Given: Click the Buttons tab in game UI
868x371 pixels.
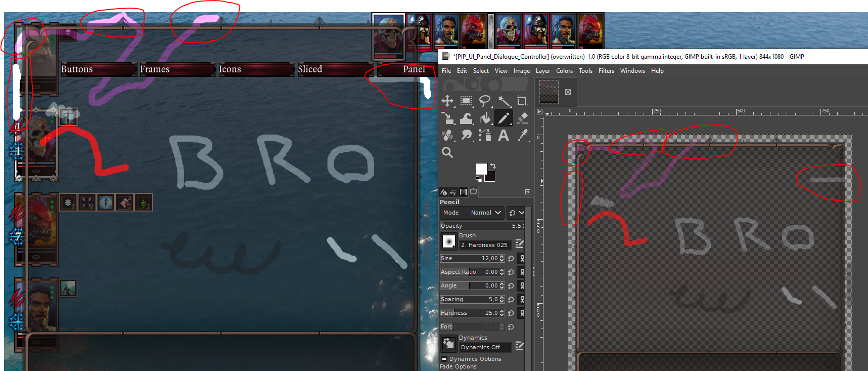Looking at the screenshot, I should [x=99, y=69].
